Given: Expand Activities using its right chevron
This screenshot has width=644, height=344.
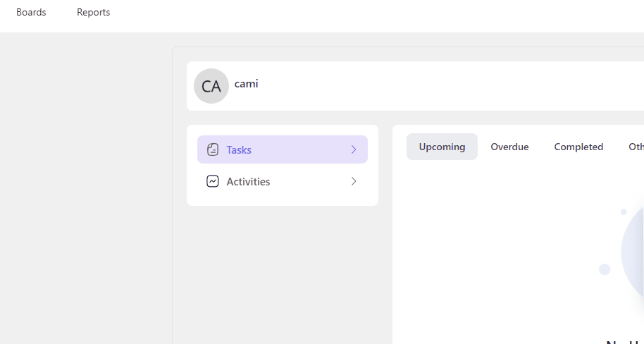Looking at the screenshot, I should pyautogui.click(x=354, y=181).
